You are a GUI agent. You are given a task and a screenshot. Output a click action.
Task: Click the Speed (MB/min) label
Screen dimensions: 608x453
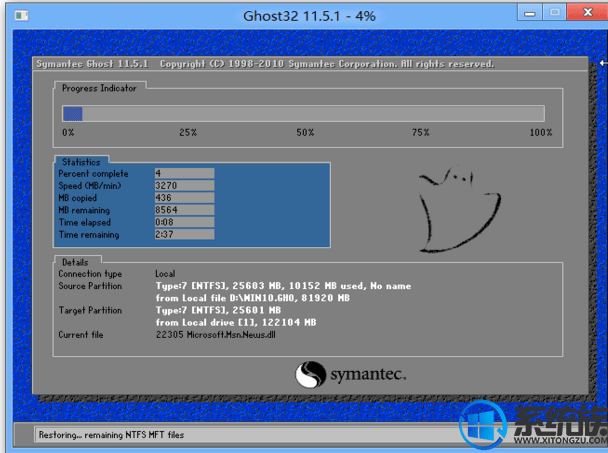pyautogui.click(x=90, y=186)
